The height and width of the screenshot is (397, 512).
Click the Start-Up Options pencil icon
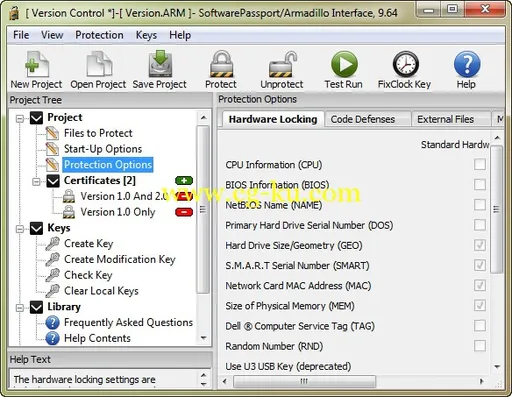[52, 149]
